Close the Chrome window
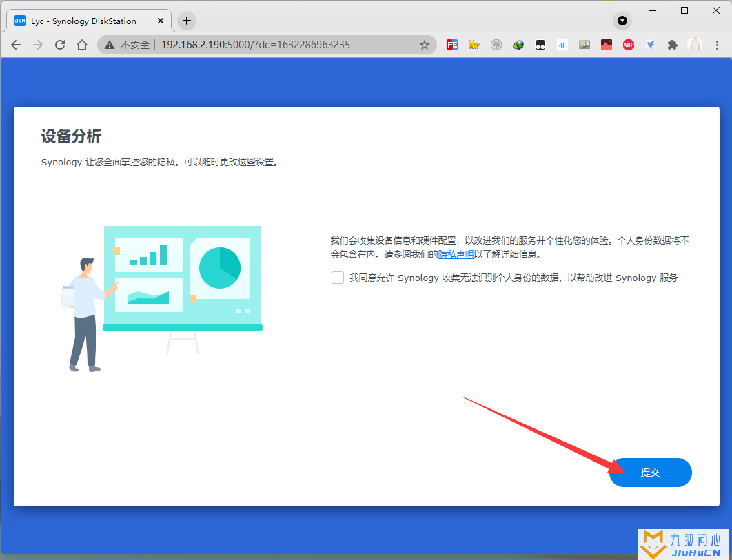 tap(715, 10)
